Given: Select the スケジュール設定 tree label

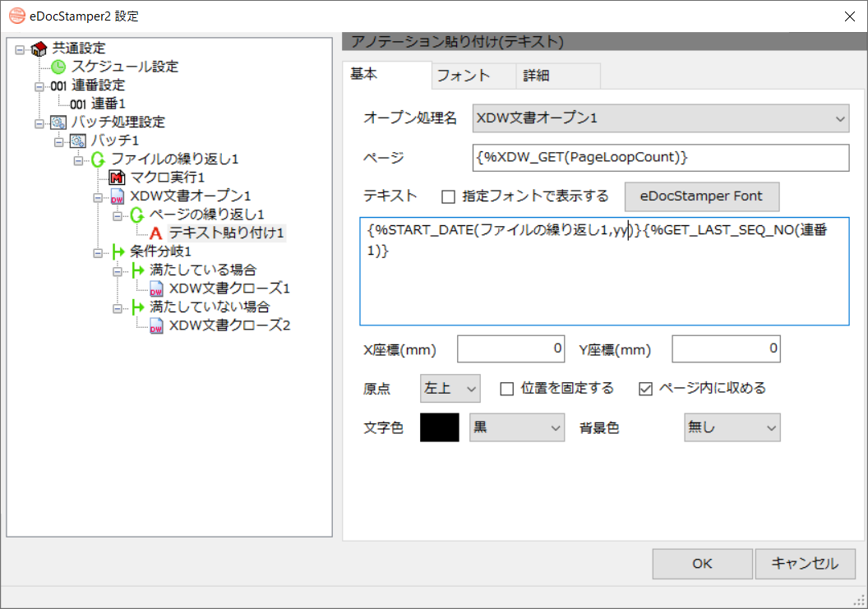Looking at the screenshot, I should coord(125,67).
